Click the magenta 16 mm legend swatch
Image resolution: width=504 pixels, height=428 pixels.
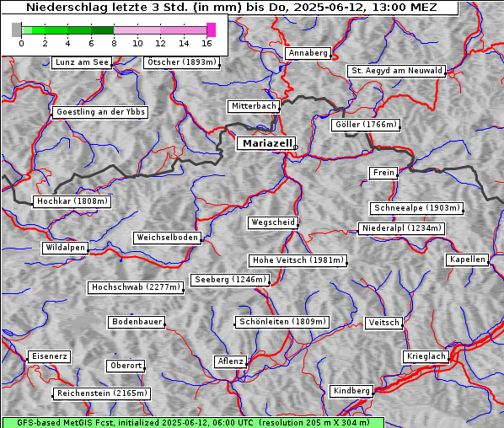pyautogui.click(x=212, y=29)
